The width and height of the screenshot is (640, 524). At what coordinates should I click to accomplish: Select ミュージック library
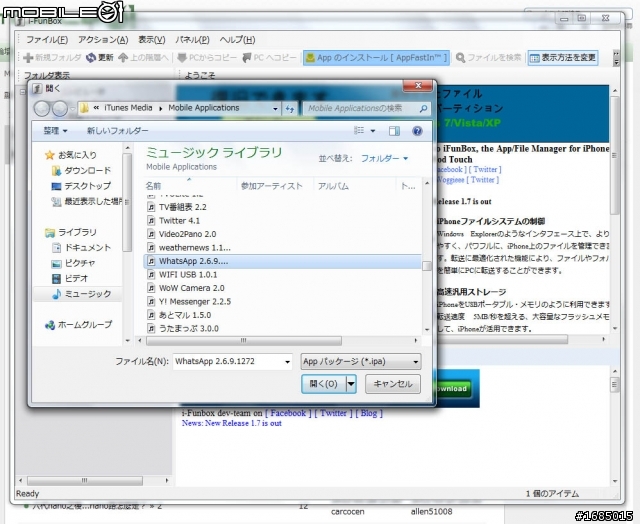coord(81,294)
